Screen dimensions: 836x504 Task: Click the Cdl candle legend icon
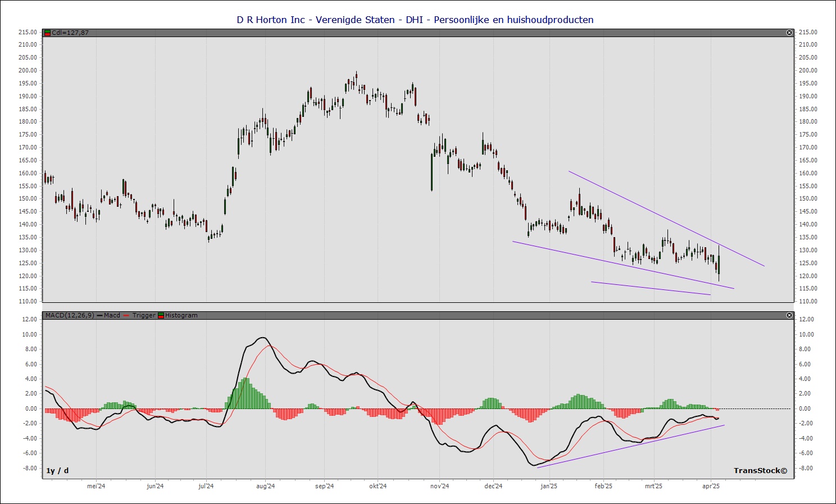pyautogui.click(x=48, y=33)
